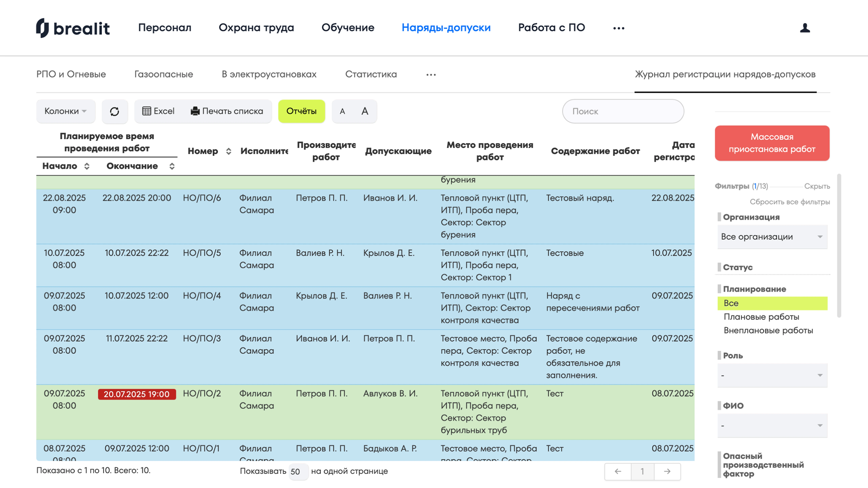Sort by Начало column arrows
This screenshot has height=488, width=868.
pyautogui.click(x=87, y=166)
